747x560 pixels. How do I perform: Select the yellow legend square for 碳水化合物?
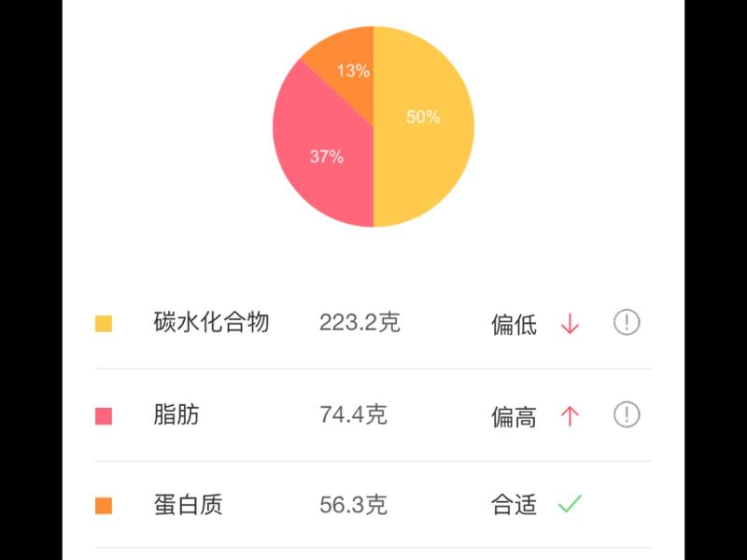[x=106, y=322]
